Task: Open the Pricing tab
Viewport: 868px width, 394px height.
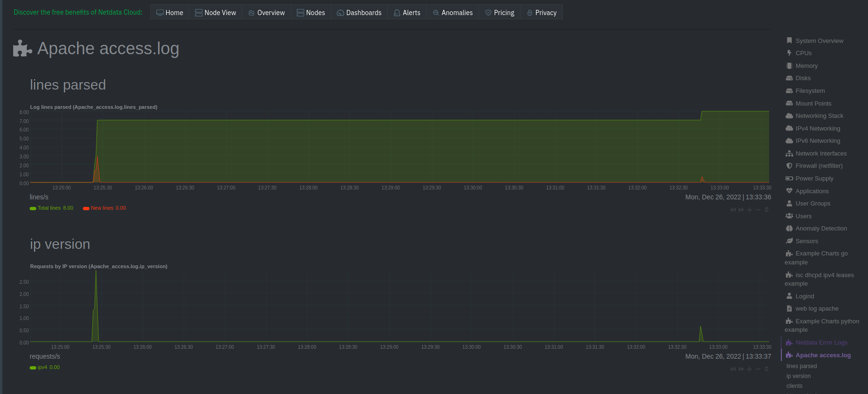Action: [x=499, y=12]
